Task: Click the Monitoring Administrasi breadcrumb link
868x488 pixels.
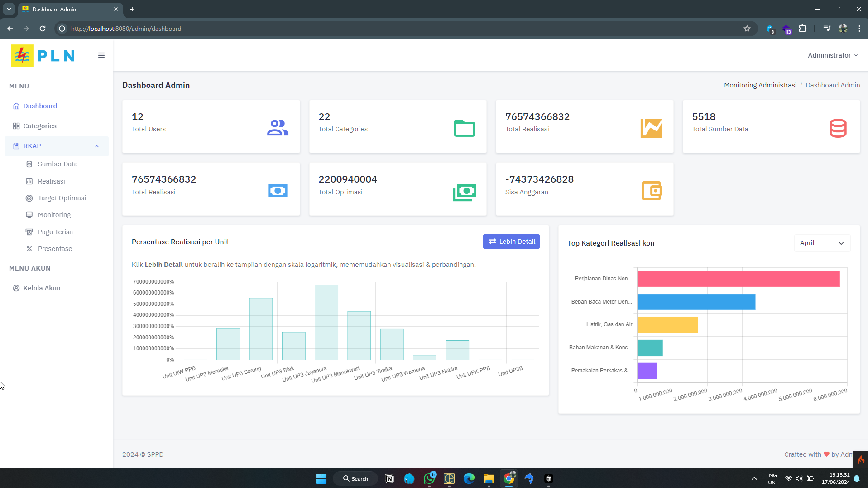Action: (x=760, y=85)
